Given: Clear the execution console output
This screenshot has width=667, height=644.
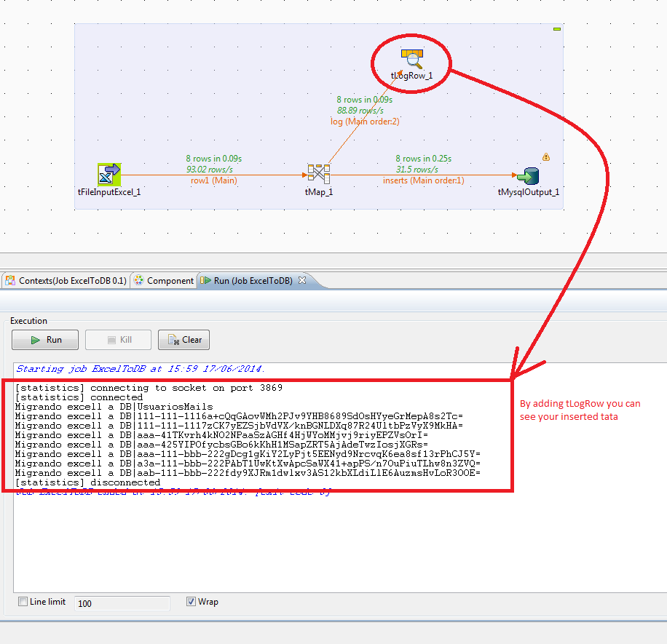Looking at the screenshot, I should pyautogui.click(x=183, y=340).
